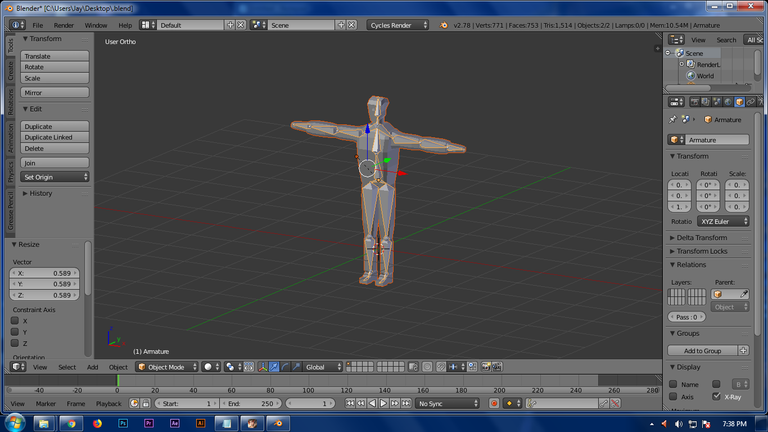Enable the Name display checkbox
This screenshot has height=432, width=768.
[673, 384]
